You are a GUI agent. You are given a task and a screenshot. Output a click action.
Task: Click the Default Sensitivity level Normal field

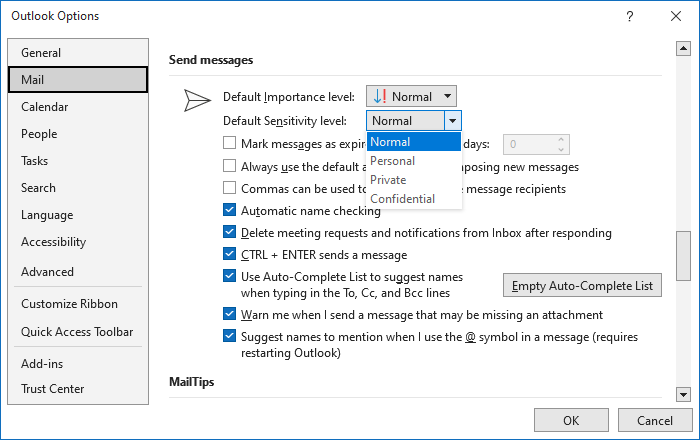click(x=405, y=121)
